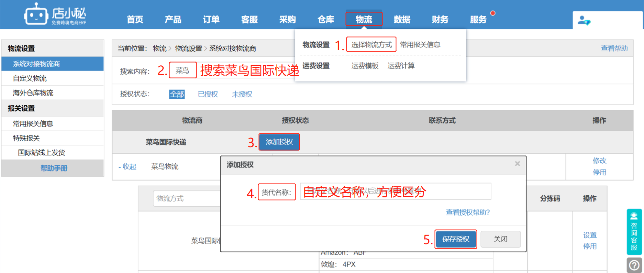This screenshot has width=644, height=273.
Task: Select 海外仓库物流 in sidebar
Action: (53, 93)
